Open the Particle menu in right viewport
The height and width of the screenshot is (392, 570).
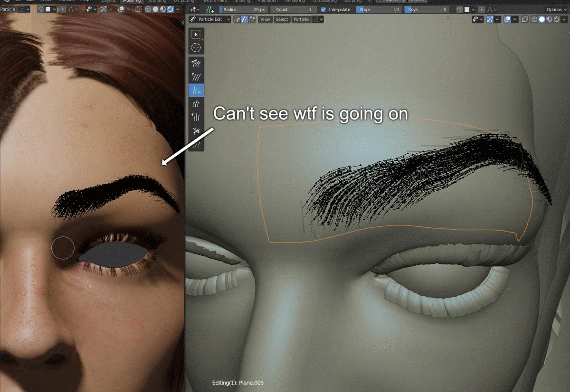(301, 19)
